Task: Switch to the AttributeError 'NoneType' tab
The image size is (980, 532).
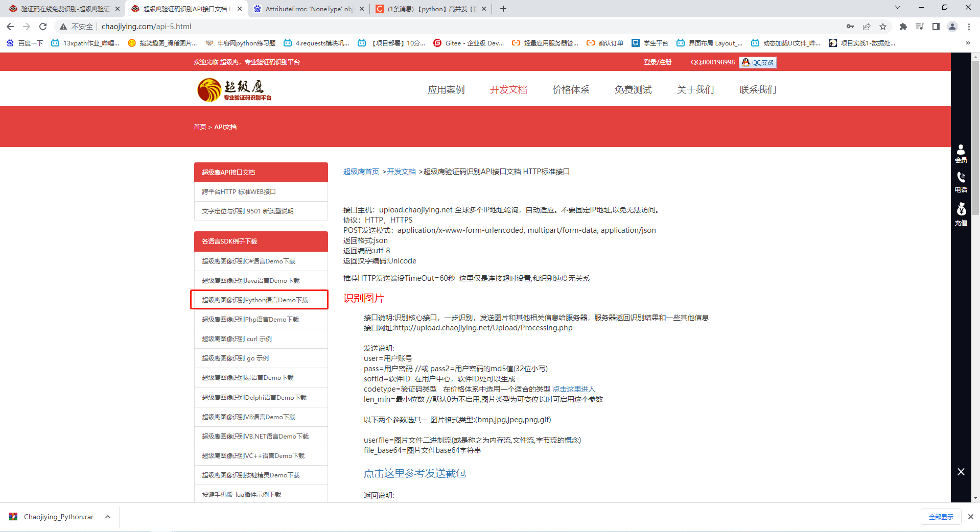Action: pos(309,9)
